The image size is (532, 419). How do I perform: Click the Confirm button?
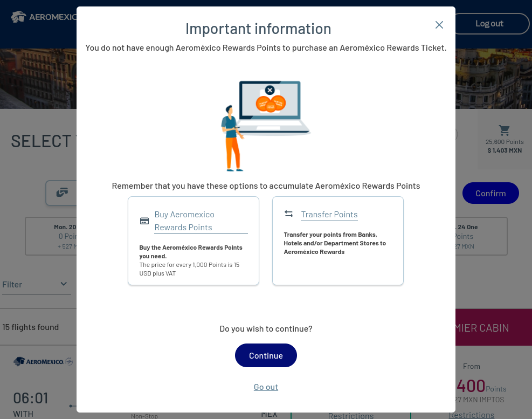tap(490, 193)
